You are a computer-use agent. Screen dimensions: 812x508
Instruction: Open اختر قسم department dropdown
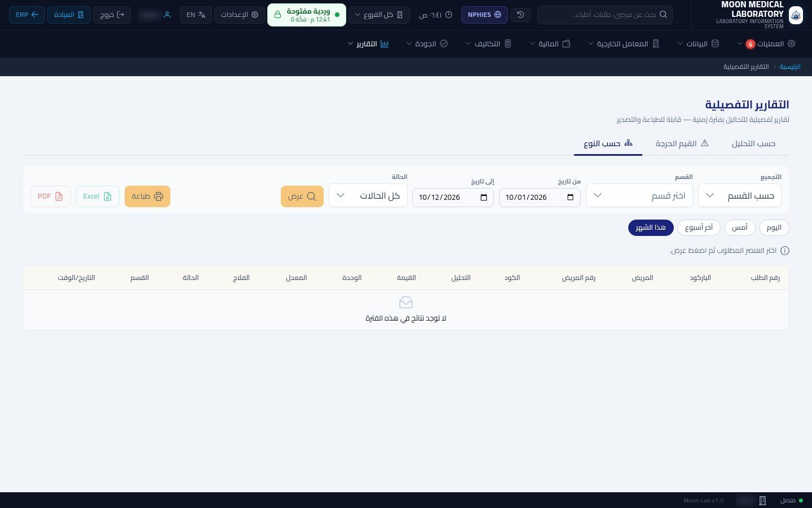tap(640, 196)
